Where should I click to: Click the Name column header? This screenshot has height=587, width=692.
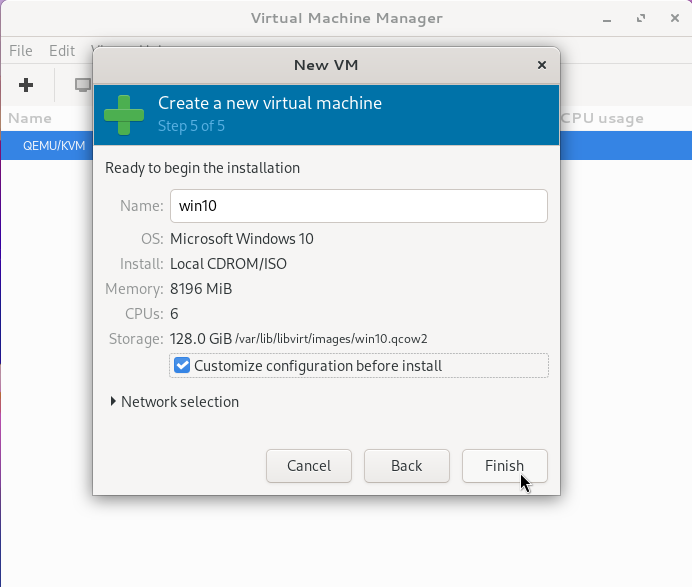pos(30,118)
